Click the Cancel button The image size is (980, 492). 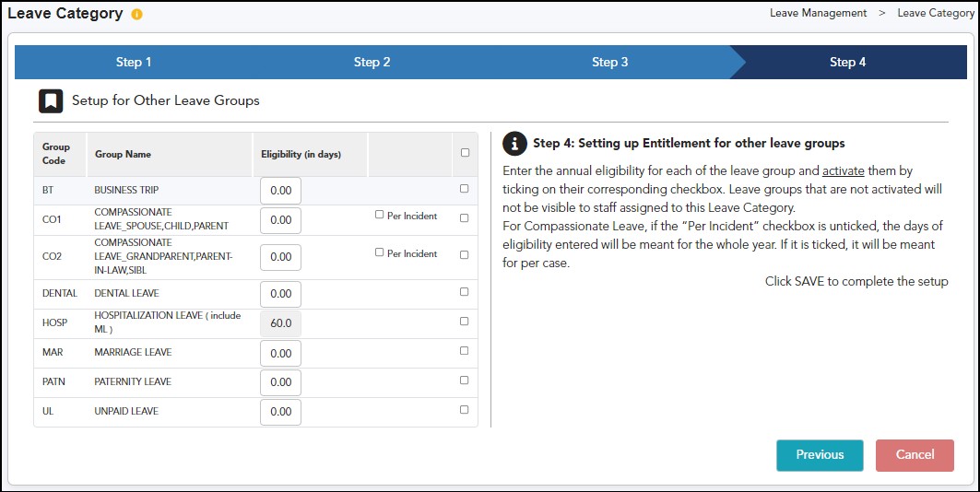[915, 455]
